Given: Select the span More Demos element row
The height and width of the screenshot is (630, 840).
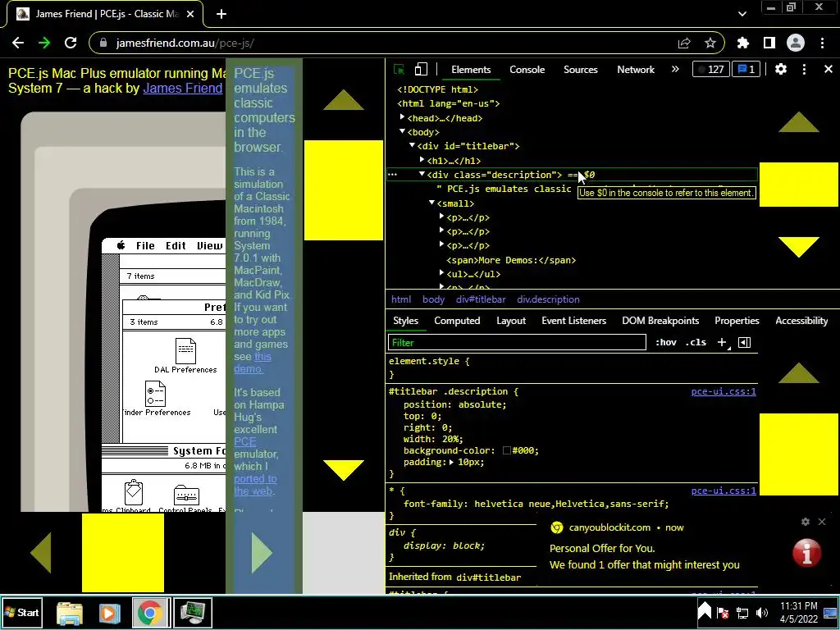Looking at the screenshot, I should [x=511, y=260].
